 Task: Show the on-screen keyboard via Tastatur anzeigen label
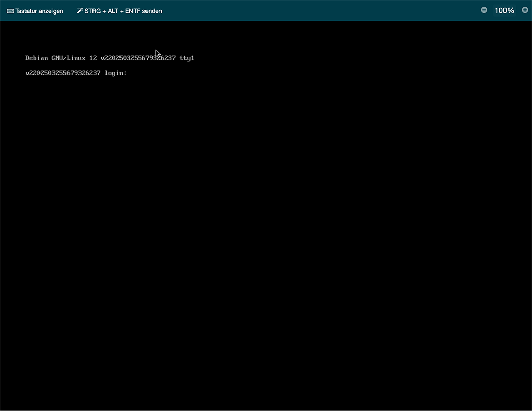pyautogui.click(x=39, y=11)
